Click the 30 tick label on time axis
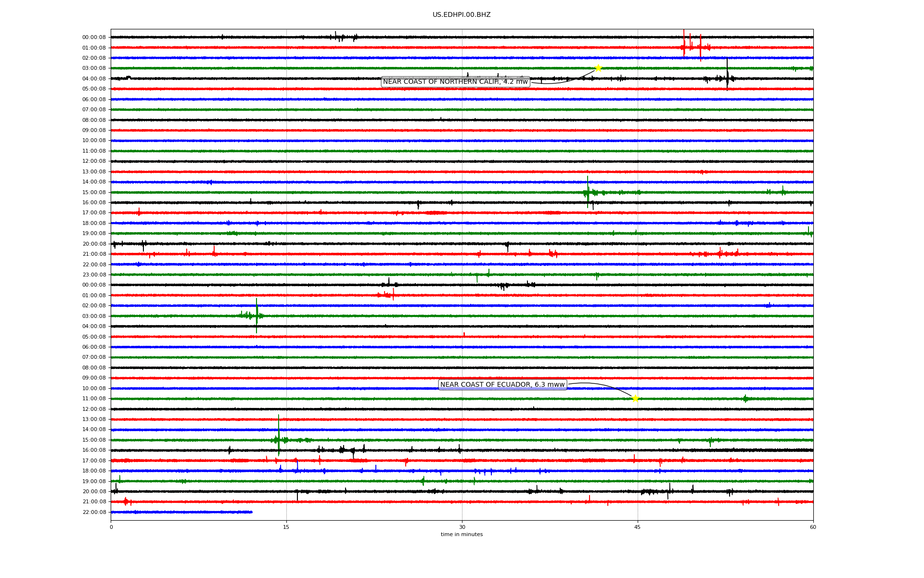The width and height of the screenshot is (924, 578). click(462, 527)
